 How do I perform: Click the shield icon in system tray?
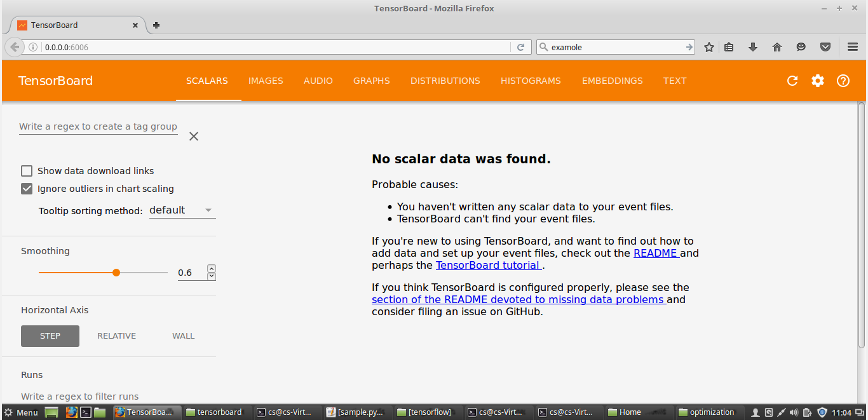(x=822, y=412)
